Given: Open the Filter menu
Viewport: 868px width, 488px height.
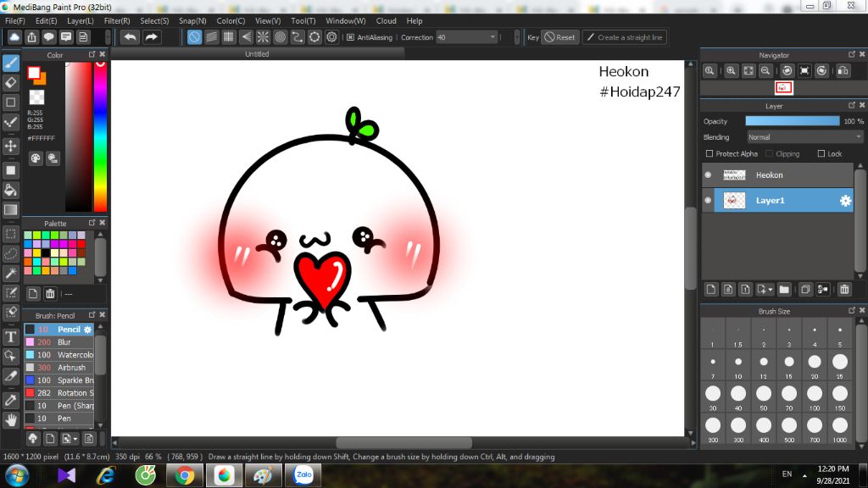Looking at the screenshot, I should point(117,20).
